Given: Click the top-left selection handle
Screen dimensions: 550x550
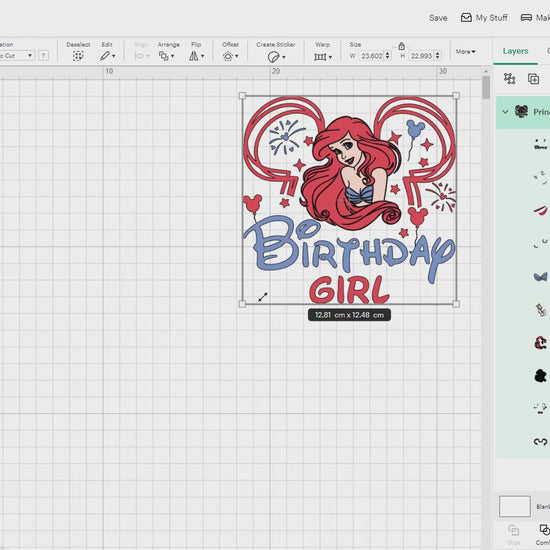Looking at the screenshot, I should click(x=242, y=96).
